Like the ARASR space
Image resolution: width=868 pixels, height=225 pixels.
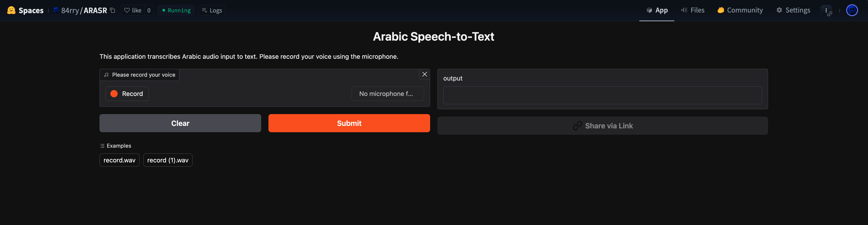click(x=133, y=10)
